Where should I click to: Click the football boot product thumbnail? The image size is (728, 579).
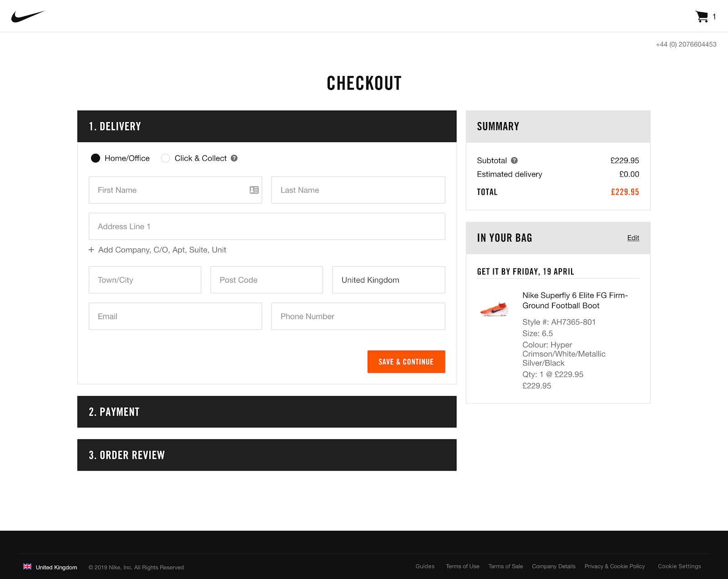tap(494, 309)
